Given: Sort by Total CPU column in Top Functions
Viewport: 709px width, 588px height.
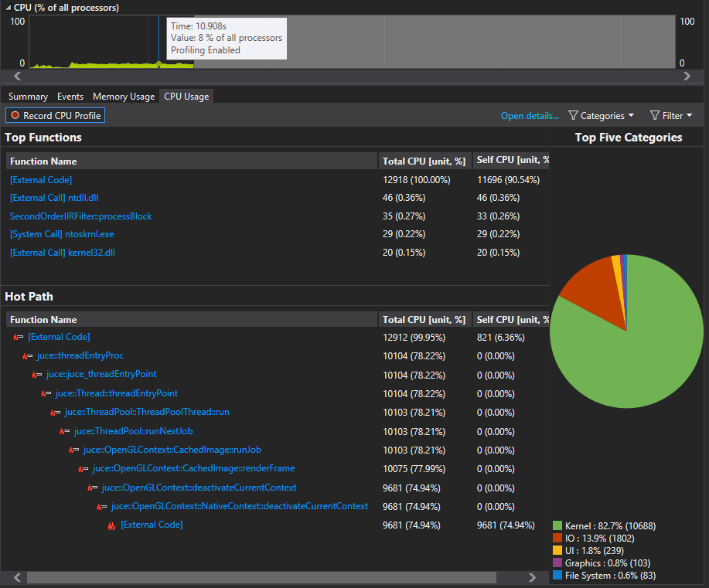Looking at the screenshot, I should click(x=424, y=161).
